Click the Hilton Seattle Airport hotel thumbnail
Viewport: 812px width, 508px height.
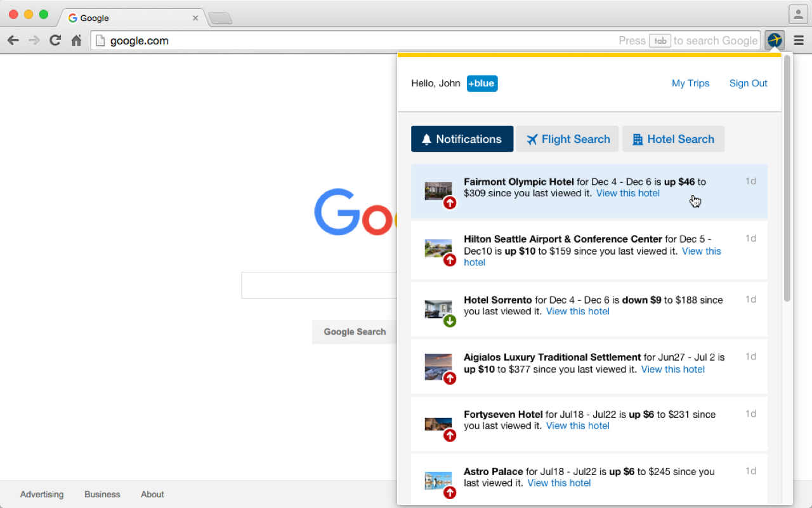[x=438, y=248]
